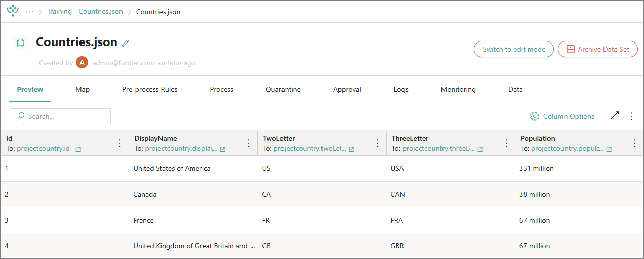This screenshot has height=259, width=644.
Task: Click the USA three-letter code cell
Action: click(451, 168)
